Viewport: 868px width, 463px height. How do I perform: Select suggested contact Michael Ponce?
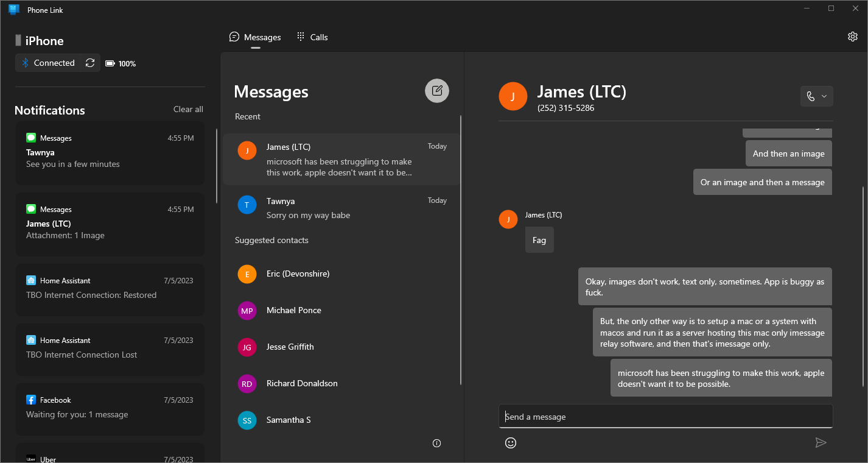tap(341, 311)
